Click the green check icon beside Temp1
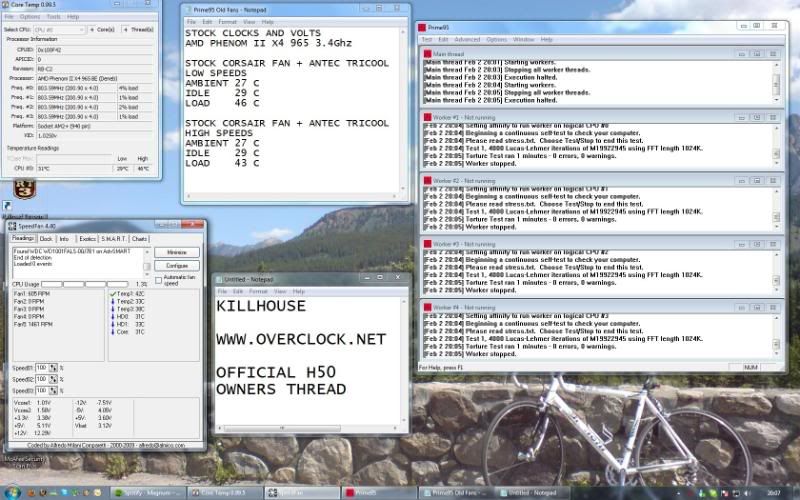Screen dimensions: 800x500 113,294
